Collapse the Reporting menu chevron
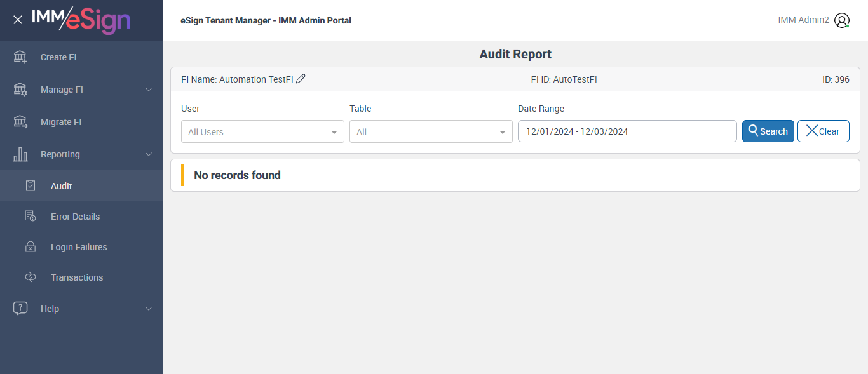Viewport: 868px width, 374px height. [x=149, y=154]
